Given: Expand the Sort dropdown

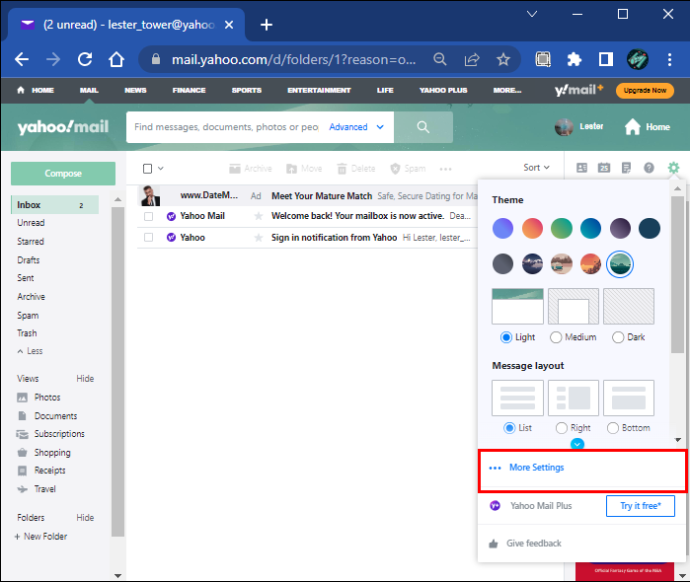Looking at the screenshot, I should click(536, 168).
